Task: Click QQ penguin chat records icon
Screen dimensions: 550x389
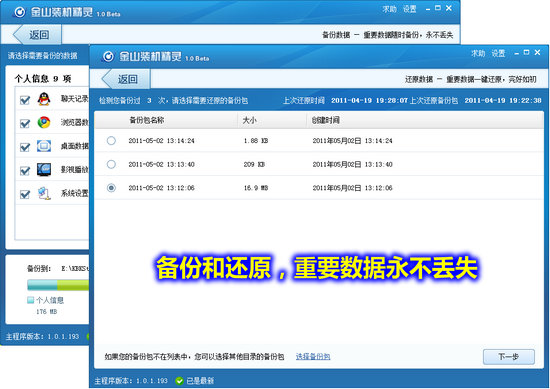Action: (x=44, y=99)
